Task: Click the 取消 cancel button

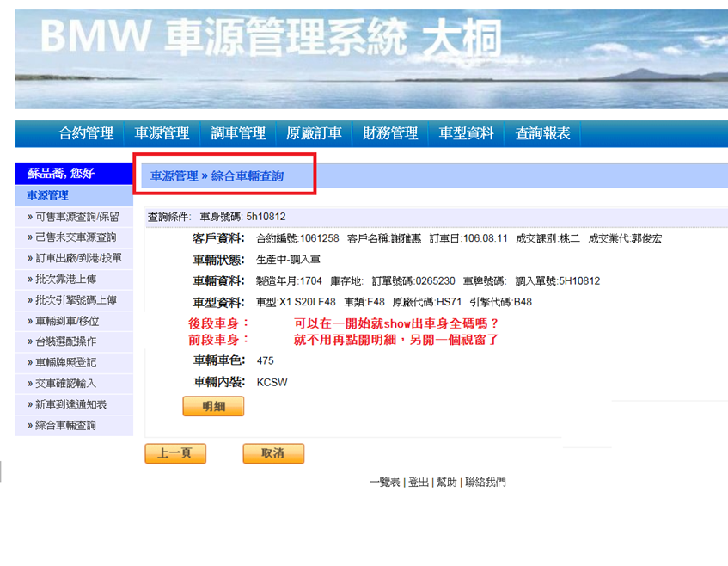Action: tap(273, 453)
